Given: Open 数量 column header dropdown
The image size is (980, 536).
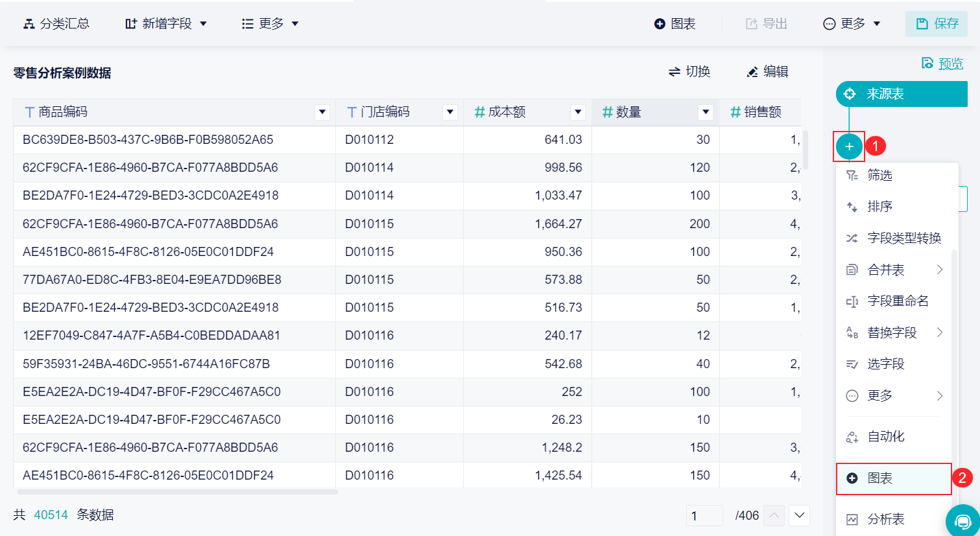Looking at the screenshot, I should coord(706,112).
